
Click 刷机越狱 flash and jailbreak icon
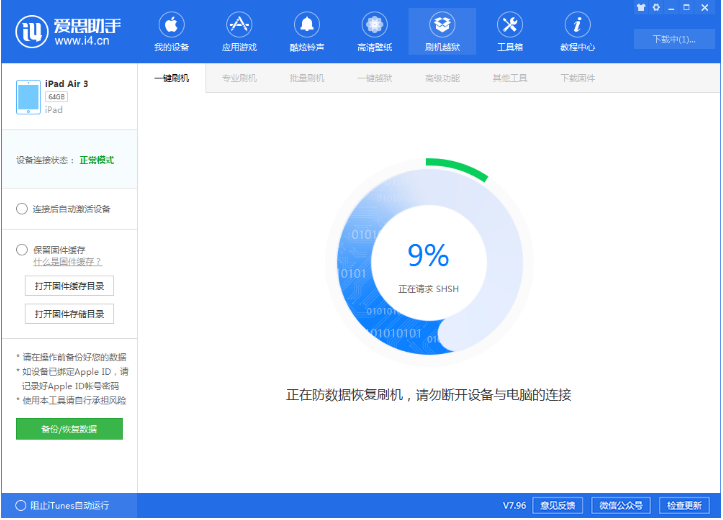[442, 32]
